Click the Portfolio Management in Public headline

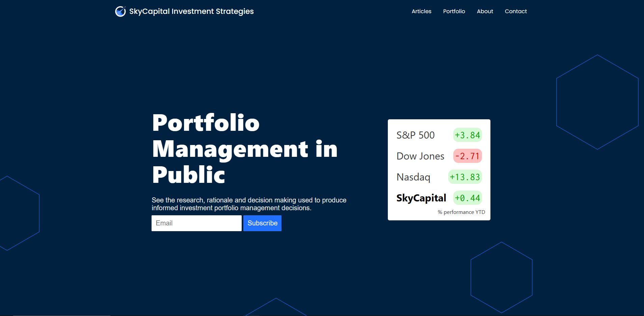tap(245, 149)
